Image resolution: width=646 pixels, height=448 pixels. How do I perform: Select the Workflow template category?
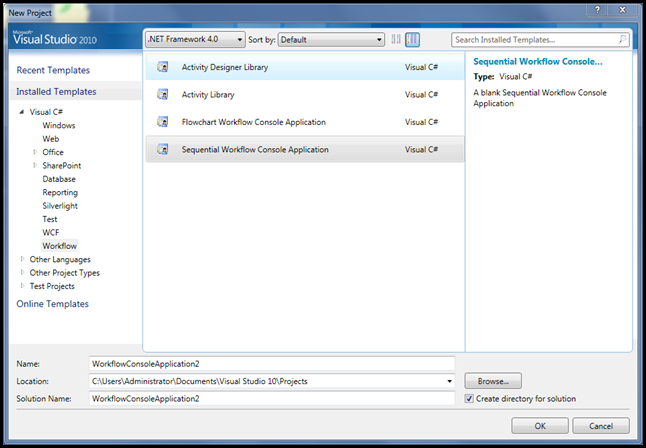pos(59,246)
